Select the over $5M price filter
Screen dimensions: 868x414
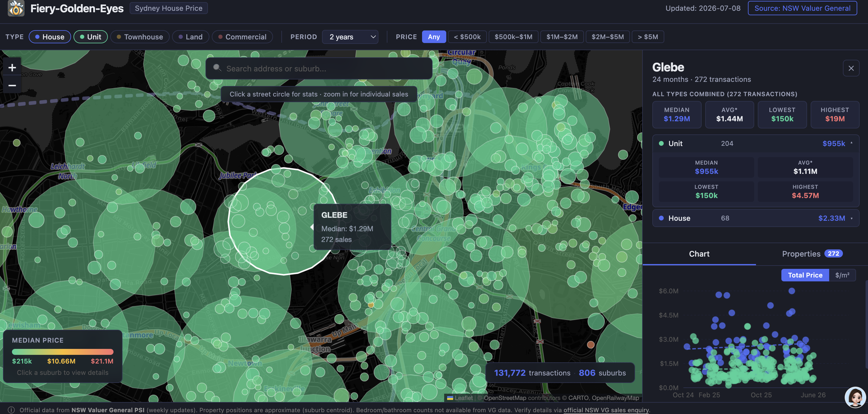[648, 37]
